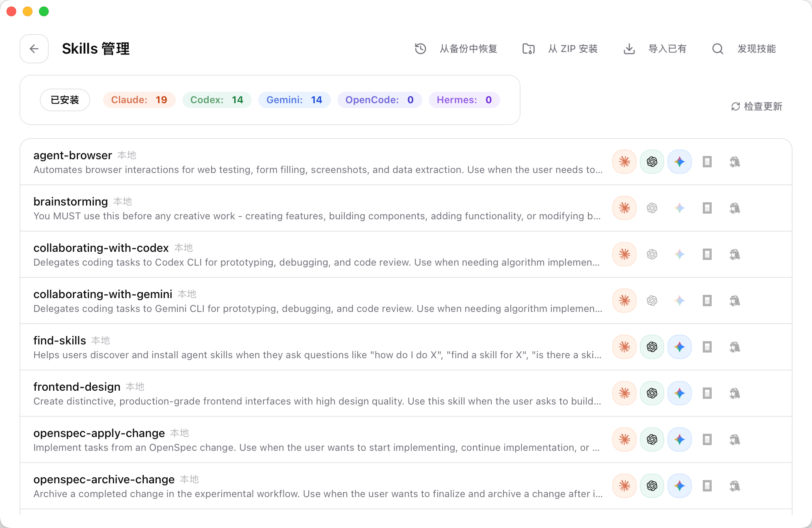This screenshot has height=528, width=812.
Task: Toggle Claude icon on openspec-archive-change row
Action: click(x=624, y=486)
